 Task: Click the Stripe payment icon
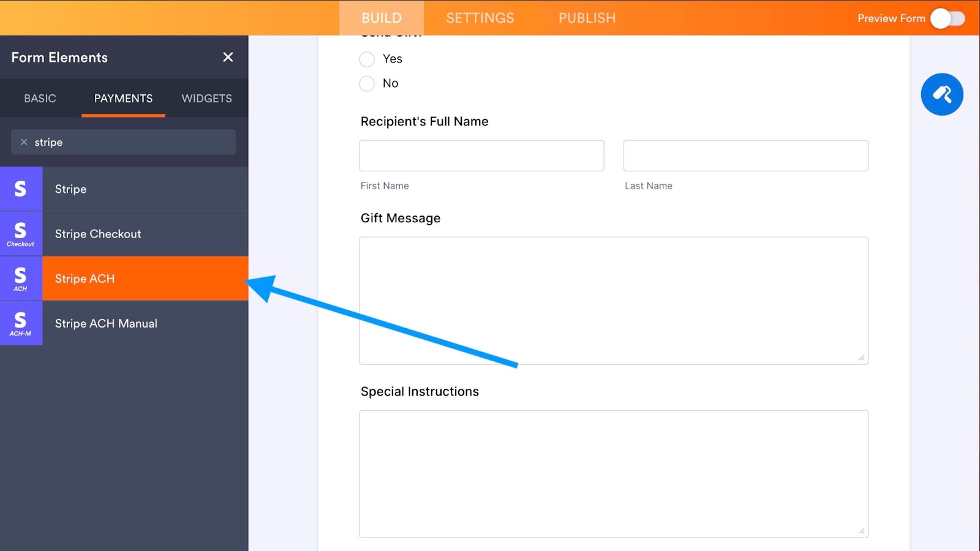[21, 189]
